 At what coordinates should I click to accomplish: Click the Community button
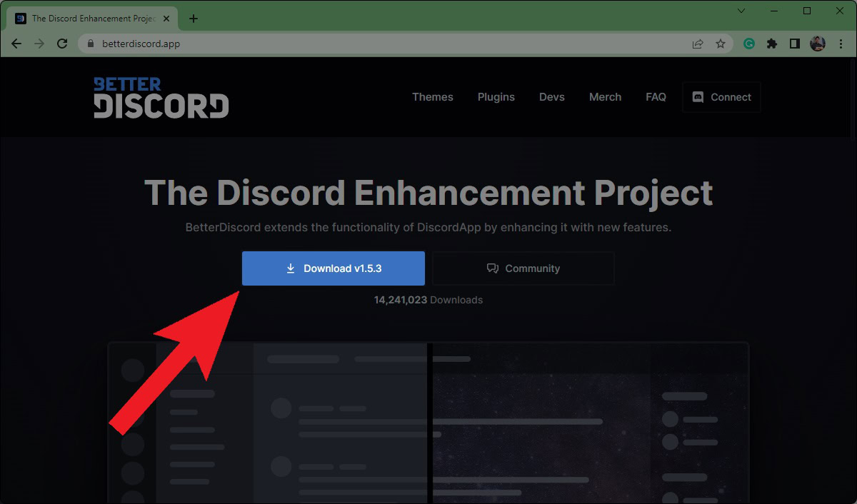click(523, 268)
